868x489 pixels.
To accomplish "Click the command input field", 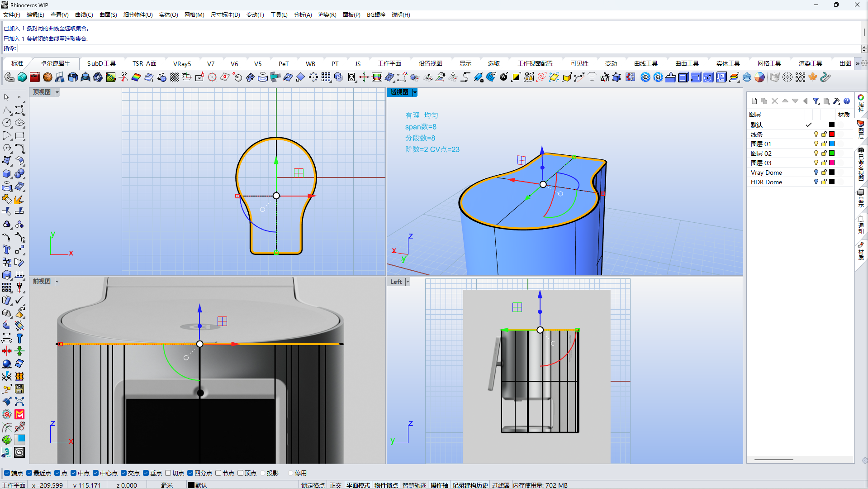I will click(x=439, y=48).
